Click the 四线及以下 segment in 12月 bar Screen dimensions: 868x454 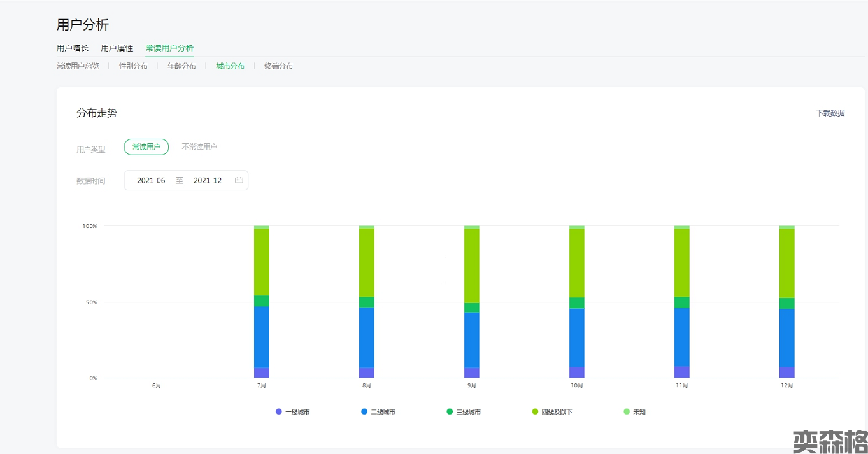pos(786,262)
